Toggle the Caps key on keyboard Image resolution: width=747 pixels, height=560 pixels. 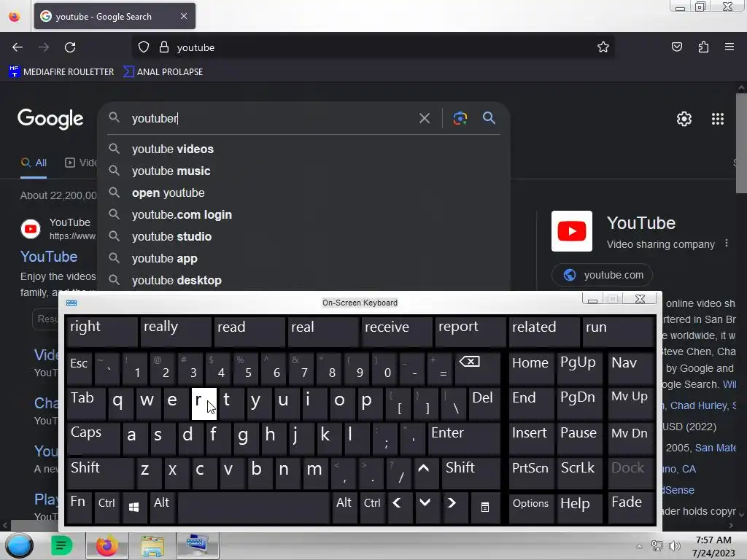pos(93,438)
